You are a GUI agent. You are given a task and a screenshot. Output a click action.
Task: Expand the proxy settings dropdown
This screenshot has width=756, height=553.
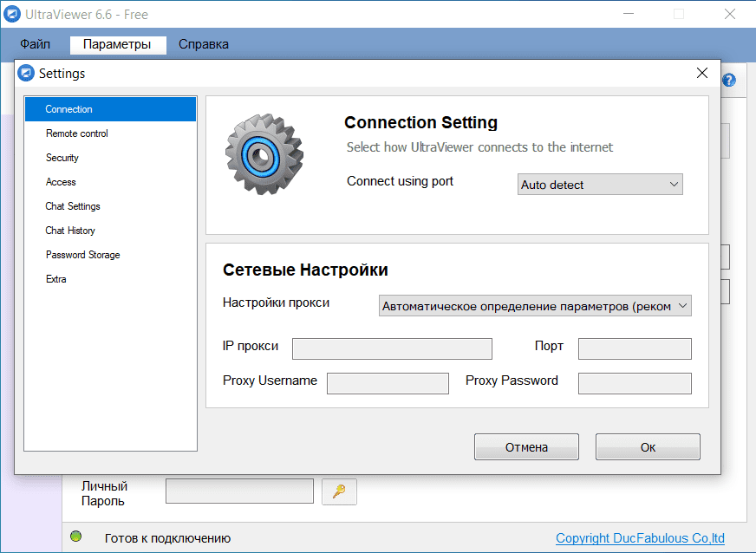point(535,306)
